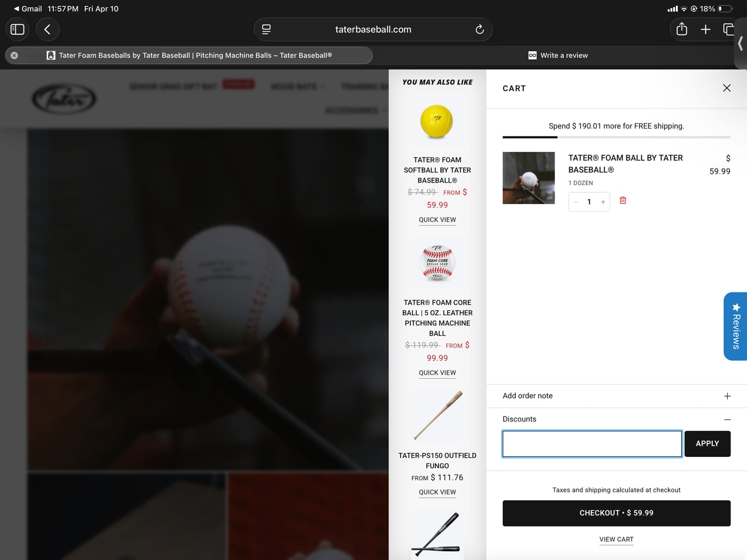The width and height of the screenshot is (747, 560).
Task: Show Safari sidebar
Action: pos(18,29)
